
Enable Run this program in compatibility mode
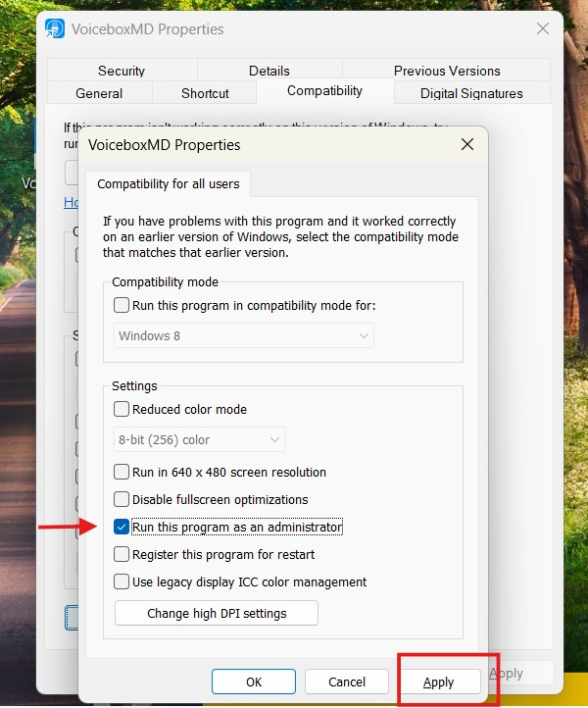(x=122, y=306)
